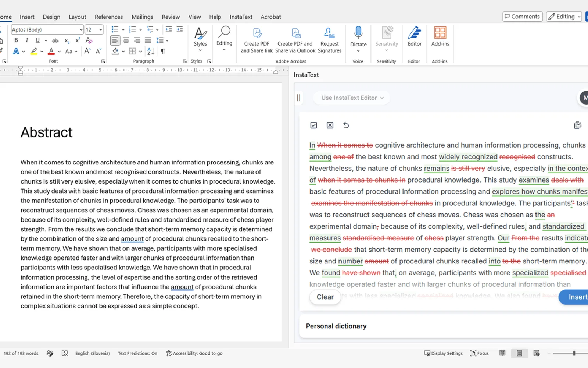The height and width of the screenshot is (368, 588).
Task: Open Add-ins
Action: [x=440, y=37]
